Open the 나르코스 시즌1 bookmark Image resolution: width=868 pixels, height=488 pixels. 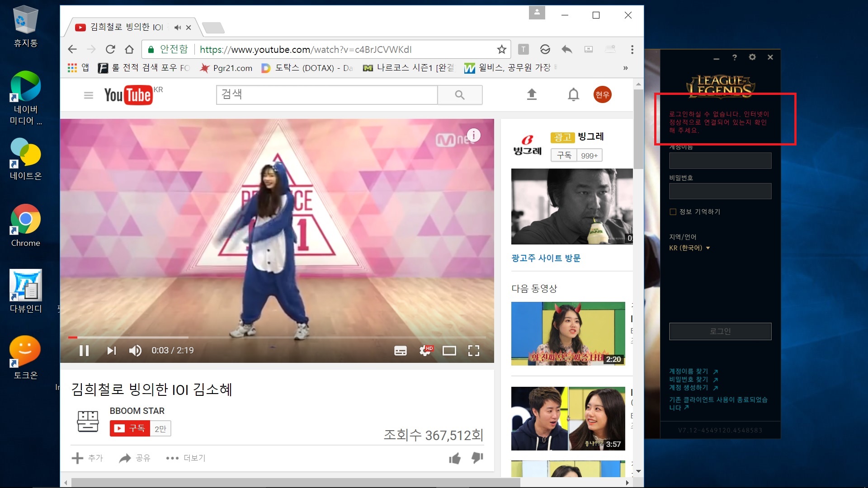pos(409,68)
